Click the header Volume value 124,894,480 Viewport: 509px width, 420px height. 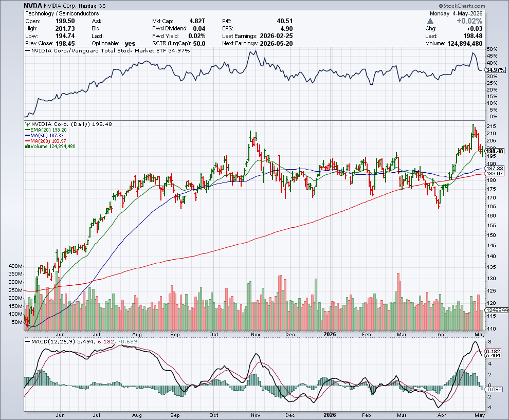tap(465, 44)
